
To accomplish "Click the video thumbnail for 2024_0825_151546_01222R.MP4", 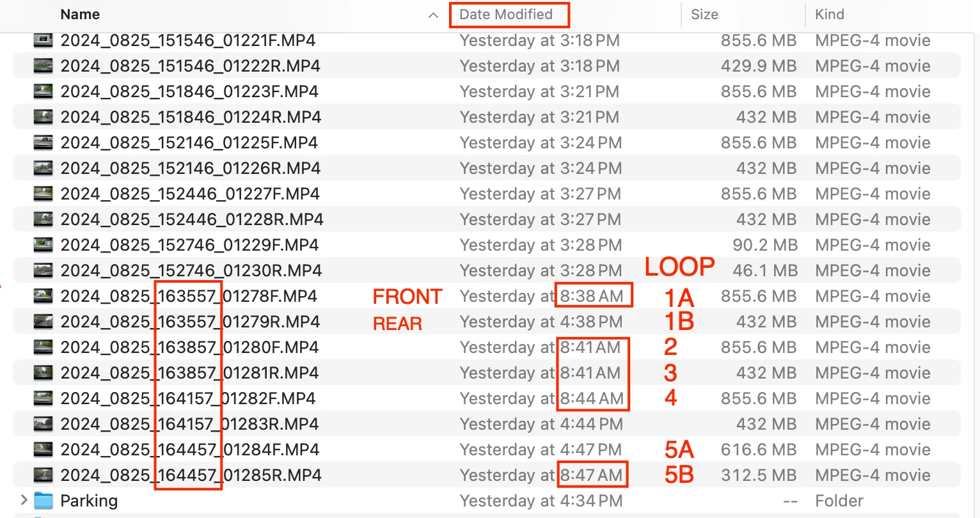I will tap(42, 66).
